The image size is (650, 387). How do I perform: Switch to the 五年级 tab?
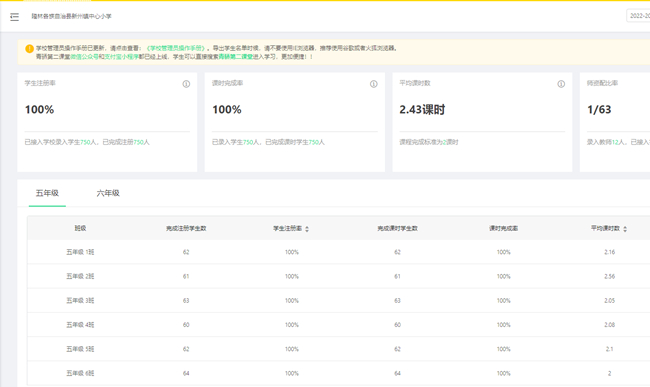click(x=47, y=193)
